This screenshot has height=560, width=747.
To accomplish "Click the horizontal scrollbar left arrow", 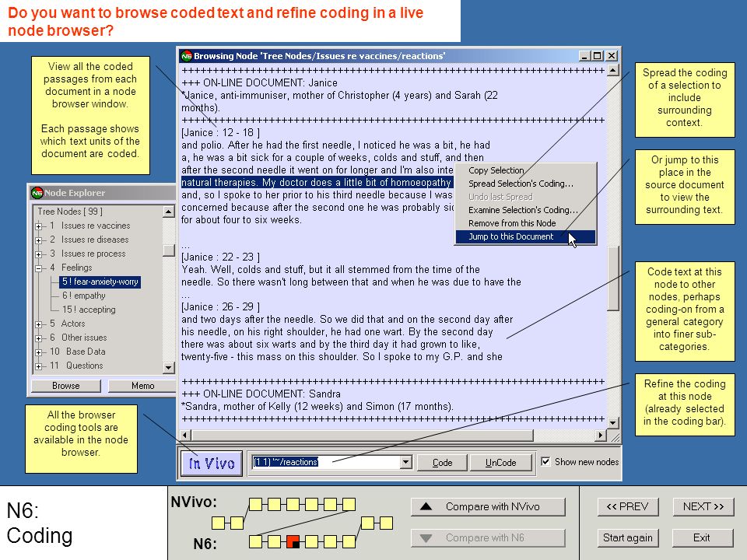I will tap(185, 435).
